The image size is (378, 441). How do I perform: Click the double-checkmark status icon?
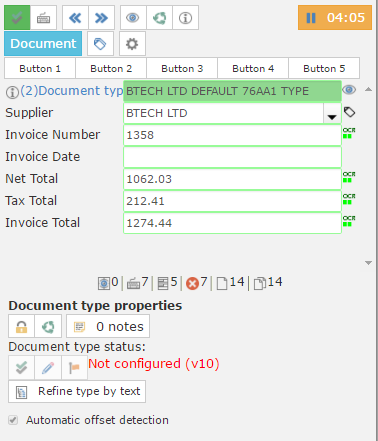click(21, 368)
